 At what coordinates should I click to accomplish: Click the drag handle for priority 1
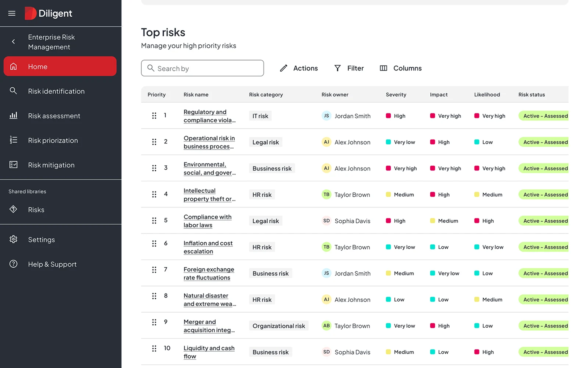click(154, 116)
